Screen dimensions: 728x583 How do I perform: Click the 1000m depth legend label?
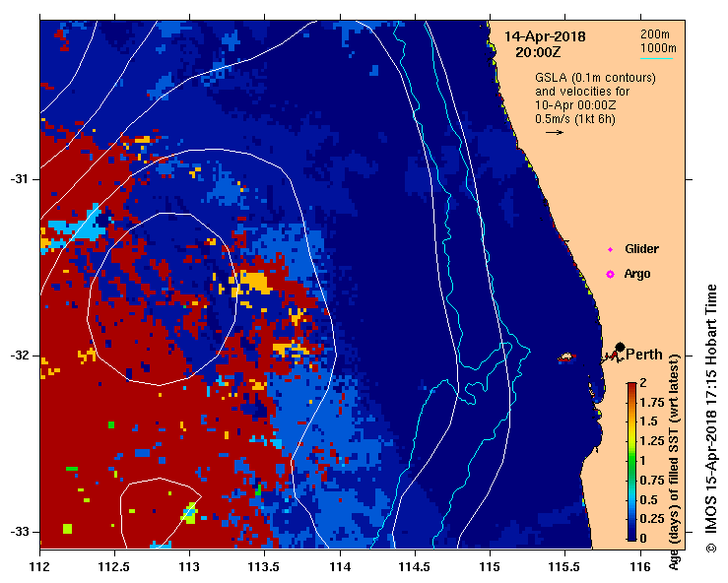coord(658,48)
